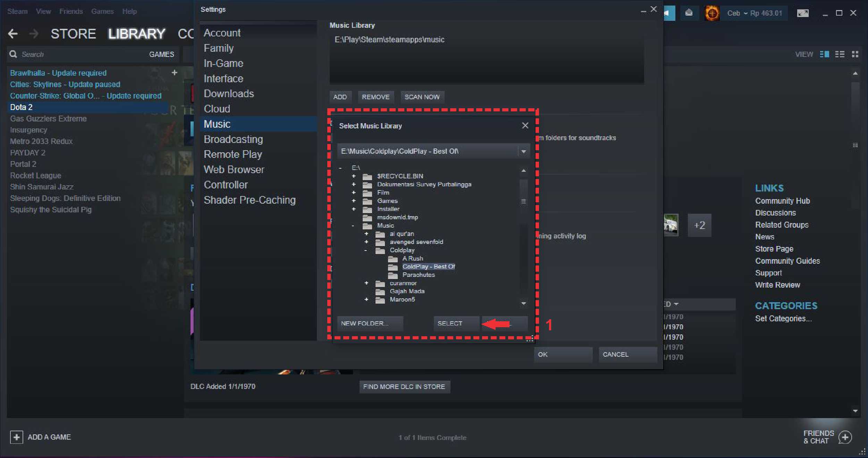Open the inbox envelope notifications icon
Screen dimensions: 868x458
click(689, 13)
